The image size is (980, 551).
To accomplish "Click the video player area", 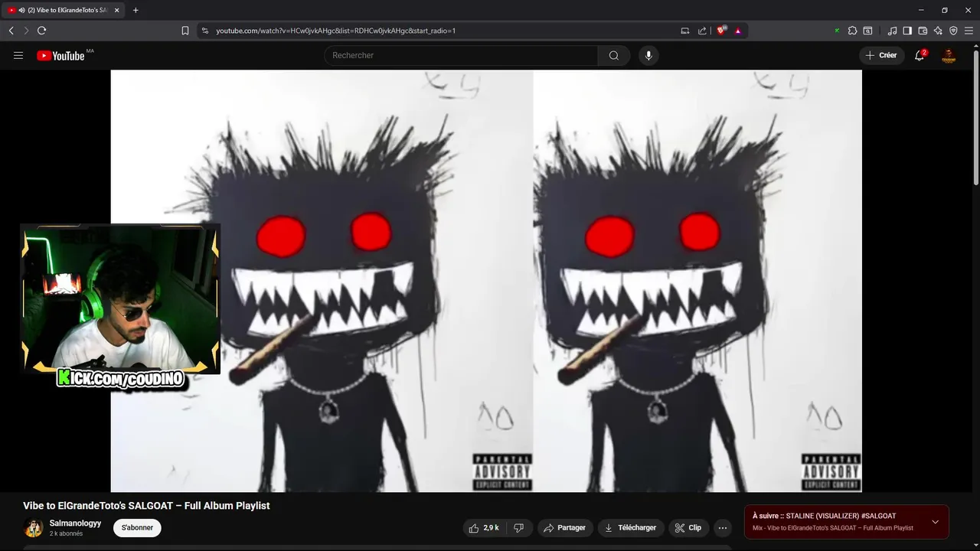I will [486, 281].
